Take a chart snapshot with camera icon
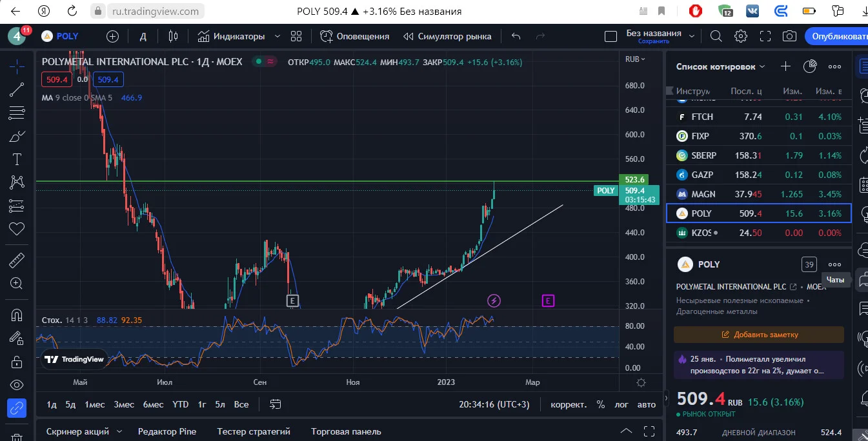 pos(789,36)
